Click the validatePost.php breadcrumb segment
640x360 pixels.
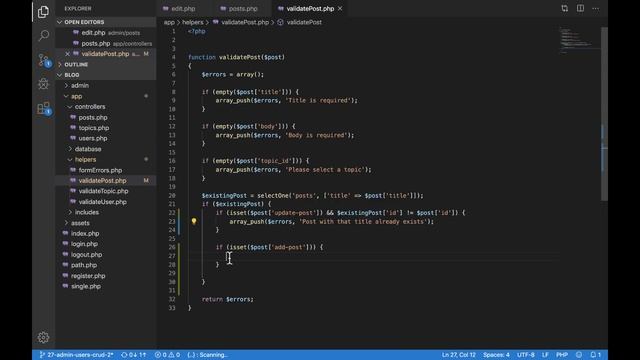[241, 22]
